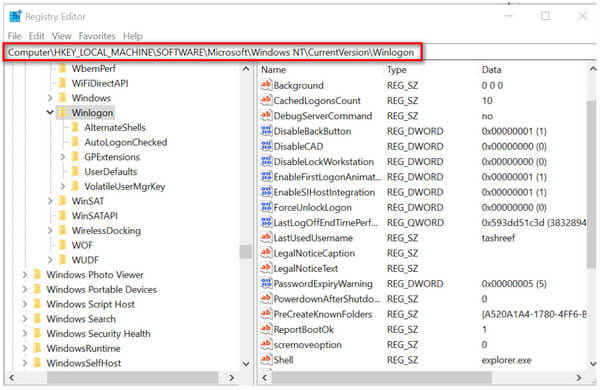600x390 pixels.
Task: Click the explorer.exe data cell
Action: [x=507, y=360]
